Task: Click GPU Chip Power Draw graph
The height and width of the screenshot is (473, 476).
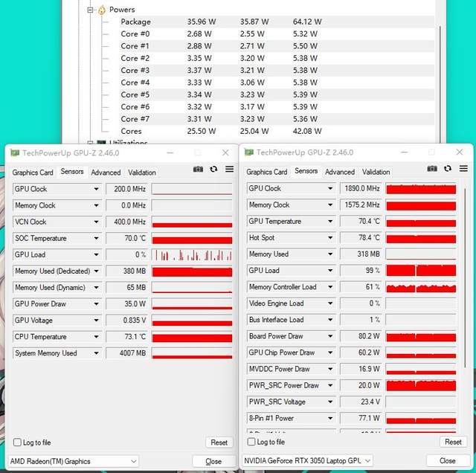Action: point(421,353)
